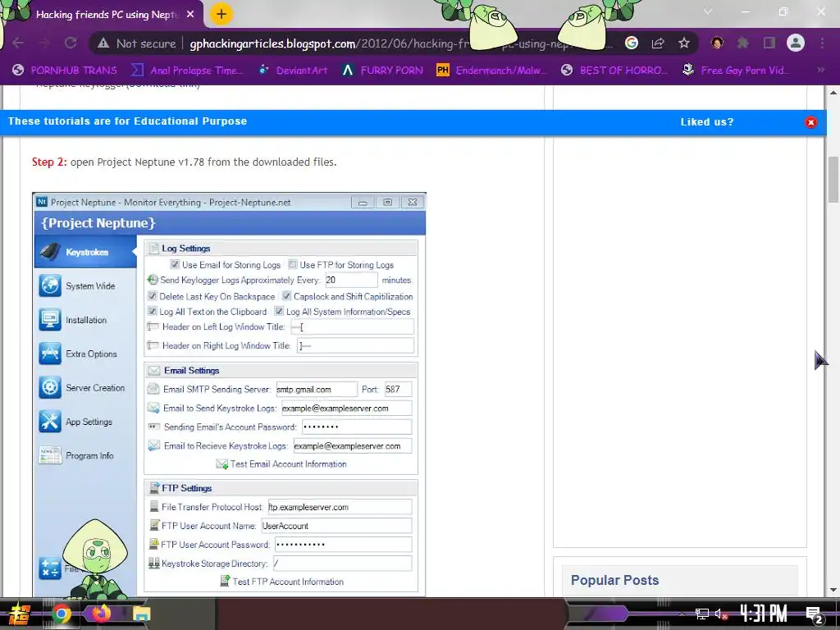Toggle Log All System Information/Specs
840x630 pixels.
pos(279,311)
